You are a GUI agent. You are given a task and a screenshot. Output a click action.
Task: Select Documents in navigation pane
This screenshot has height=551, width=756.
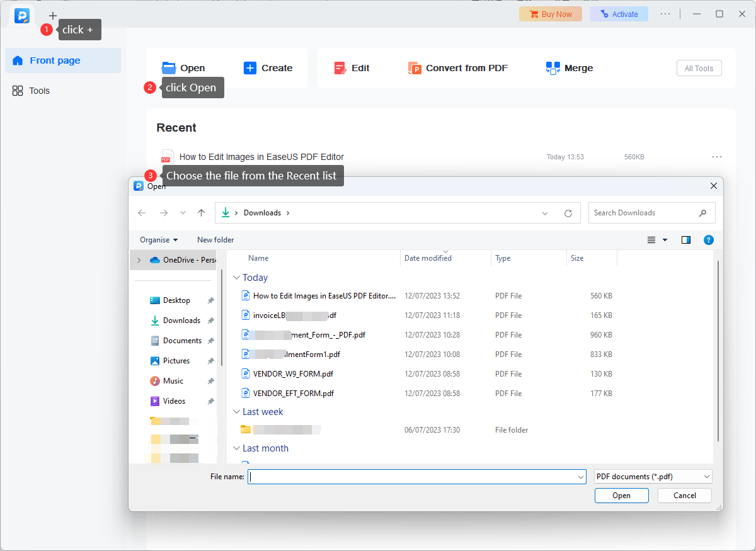(182, 341)
